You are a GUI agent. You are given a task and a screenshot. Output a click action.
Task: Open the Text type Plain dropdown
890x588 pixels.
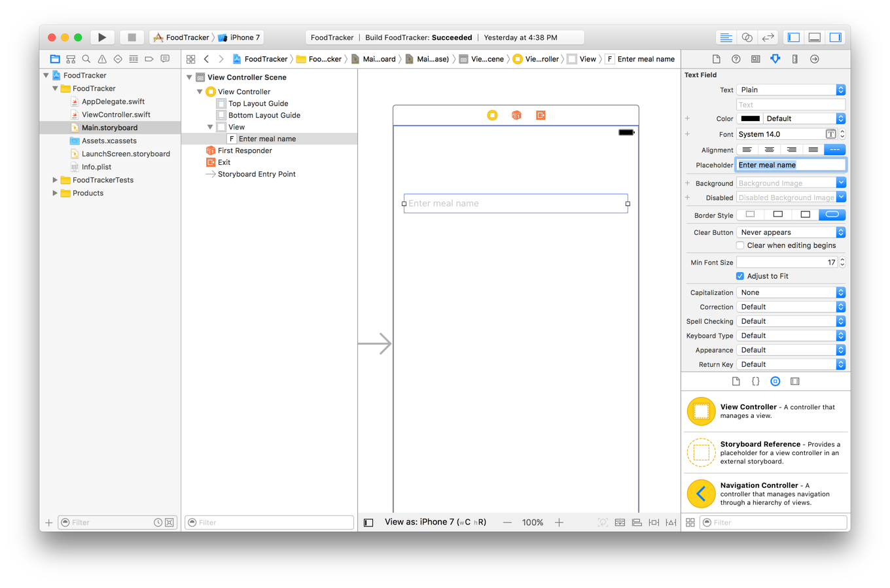tap(791, 90)
